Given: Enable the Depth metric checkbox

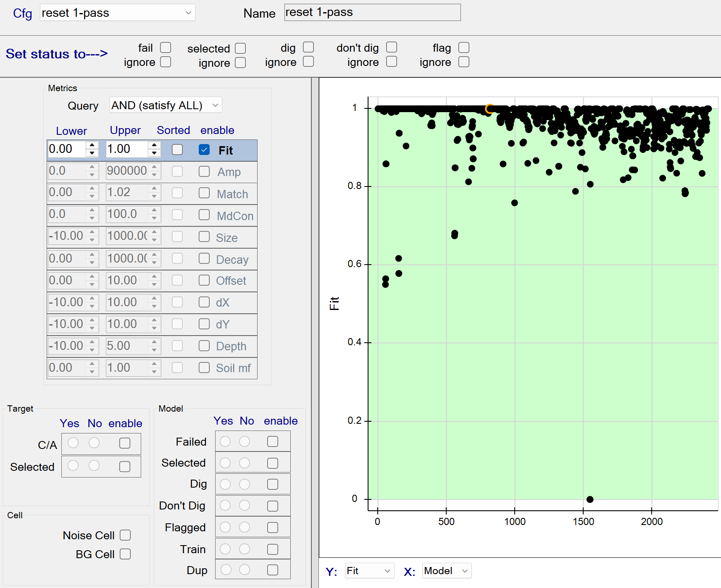Looking at the screenshot, I should (204, 346).
